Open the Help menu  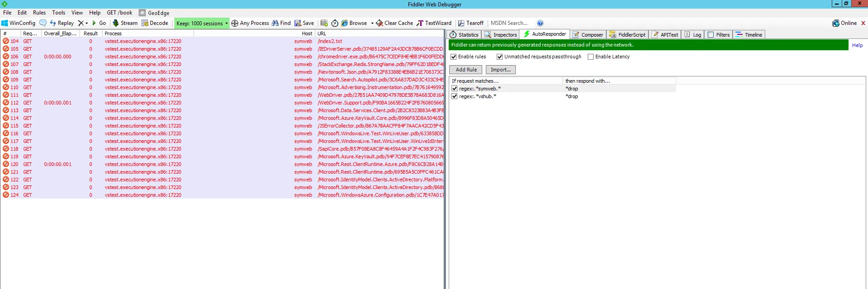(x=95, y=13)
